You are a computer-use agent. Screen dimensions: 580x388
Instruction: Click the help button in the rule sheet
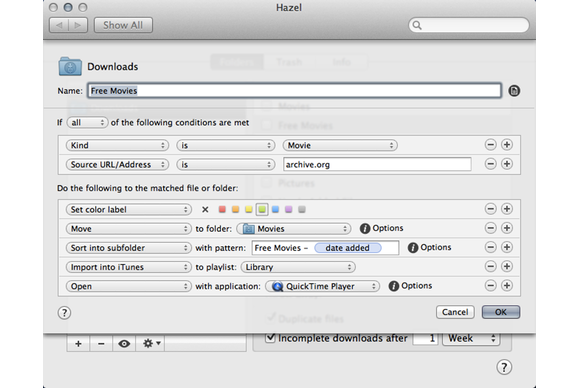(x=64, y=313)
